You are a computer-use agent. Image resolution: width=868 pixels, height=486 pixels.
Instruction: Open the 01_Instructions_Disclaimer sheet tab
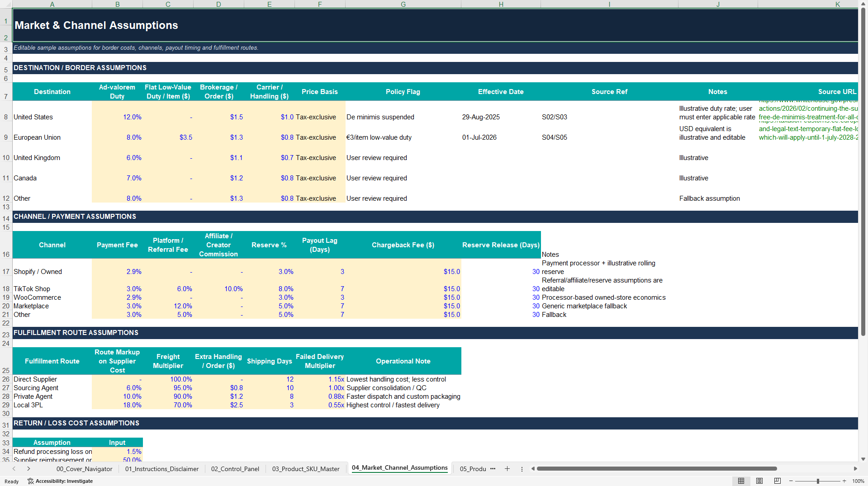(x=162, y=469)
